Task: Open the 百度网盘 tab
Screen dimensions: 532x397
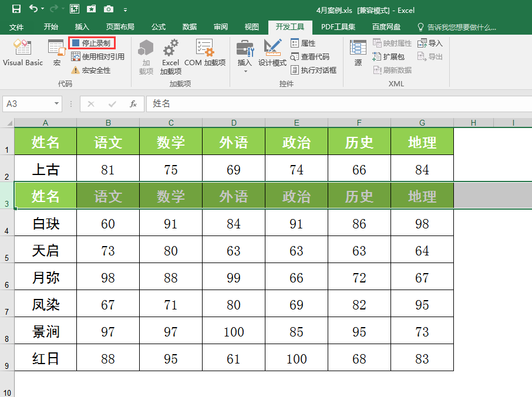Action: point(386,27)
